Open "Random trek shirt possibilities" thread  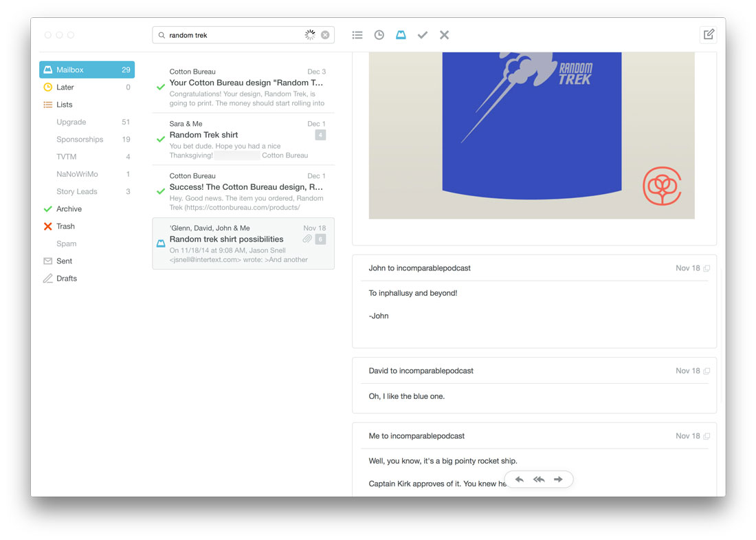243,244
